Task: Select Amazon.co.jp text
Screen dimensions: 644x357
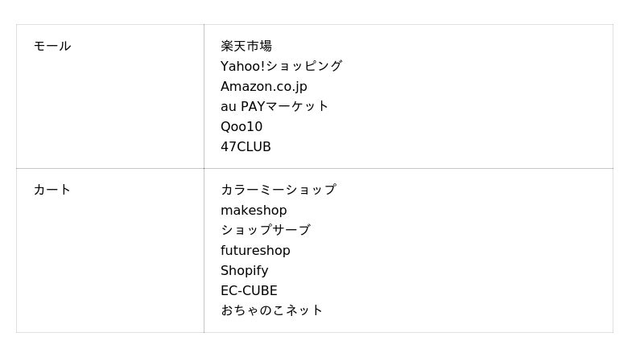Action: click(263, 87)
